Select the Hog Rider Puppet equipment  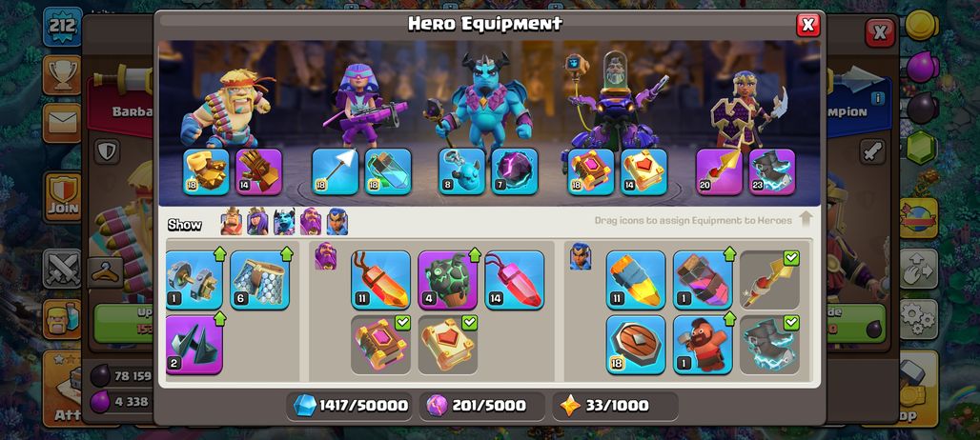[x=703, y=345]
